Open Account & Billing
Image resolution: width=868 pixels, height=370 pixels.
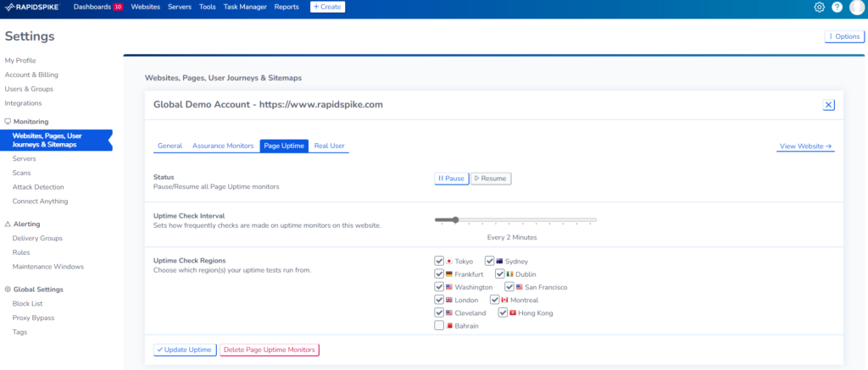click(x=31, y=75)
